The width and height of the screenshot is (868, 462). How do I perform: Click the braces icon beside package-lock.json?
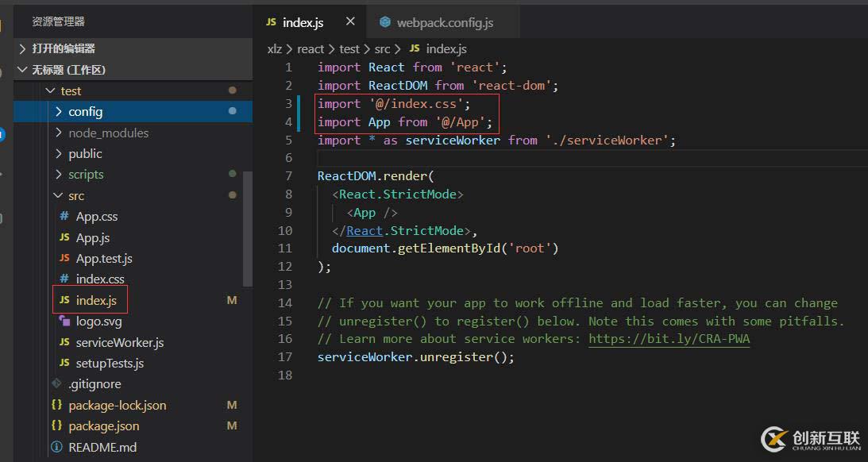[56, 405]
